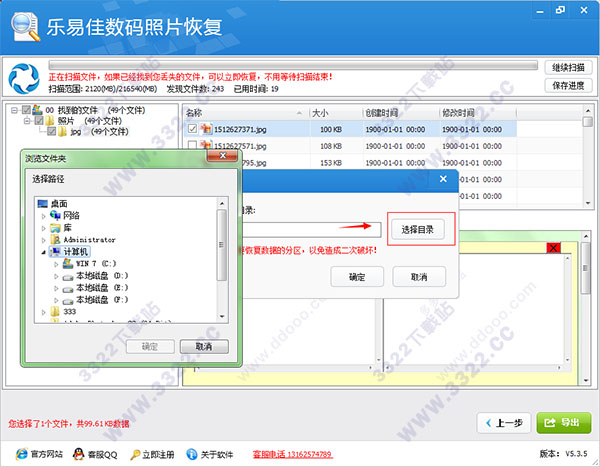Click the 选择目录 button
Image resolution: width=600 pixels, height=467 pixels.
click(417, 229)
